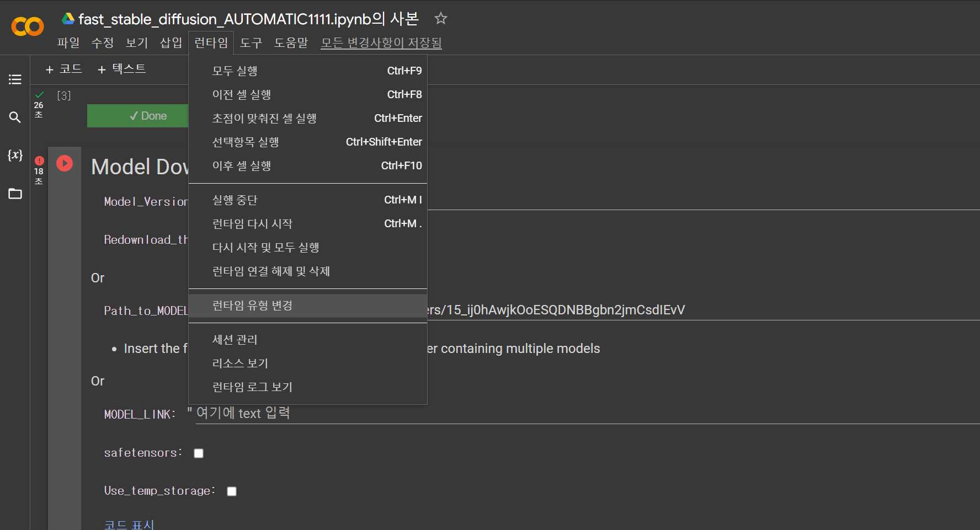Click the Google Drive icon beside notebook title

[x=68, y=19]
